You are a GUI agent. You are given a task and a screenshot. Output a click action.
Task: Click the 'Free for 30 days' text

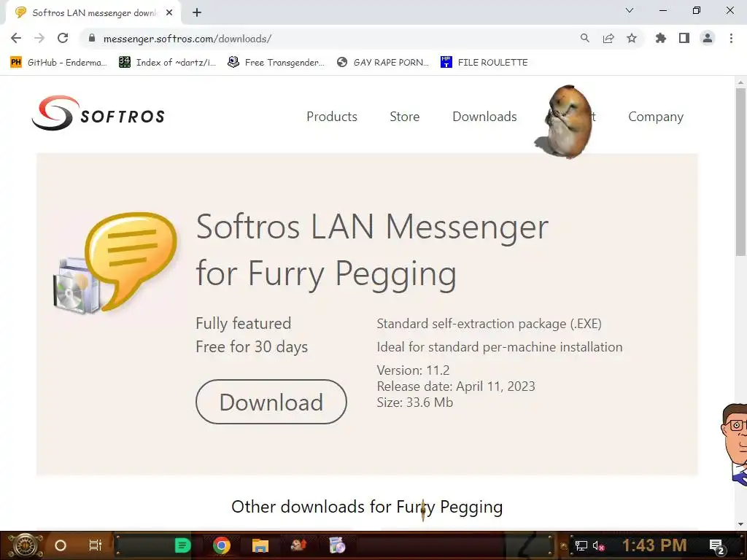click(252, 346)
